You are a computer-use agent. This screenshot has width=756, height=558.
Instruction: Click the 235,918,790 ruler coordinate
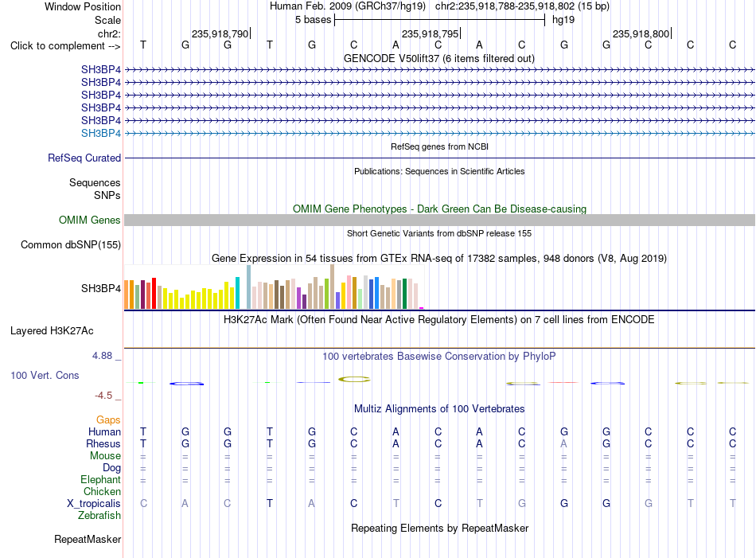point(220,33)
